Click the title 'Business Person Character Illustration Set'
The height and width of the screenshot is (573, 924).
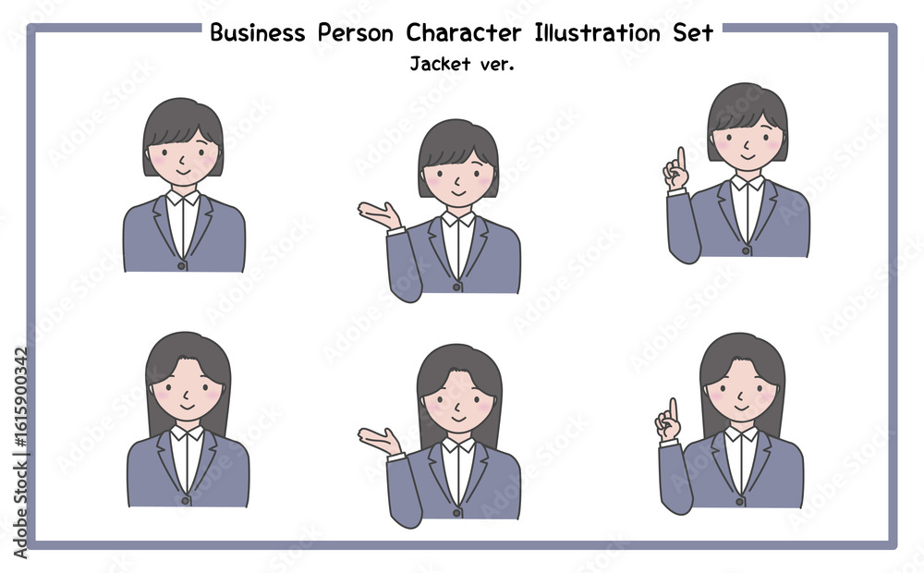[461, 32]
